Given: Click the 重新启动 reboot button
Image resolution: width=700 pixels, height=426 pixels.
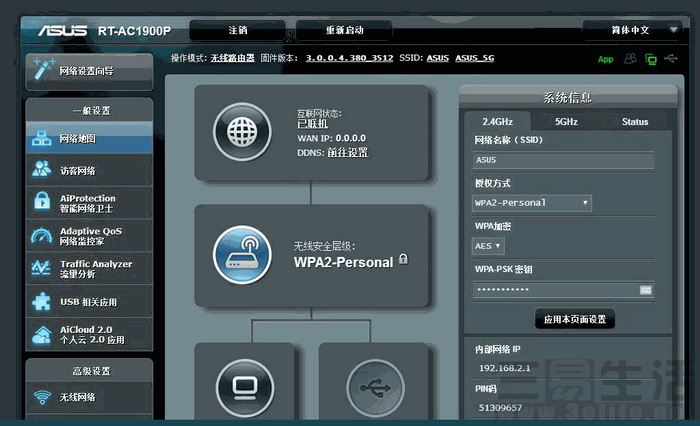Looking at the screenshot, I should click(344, 30).
